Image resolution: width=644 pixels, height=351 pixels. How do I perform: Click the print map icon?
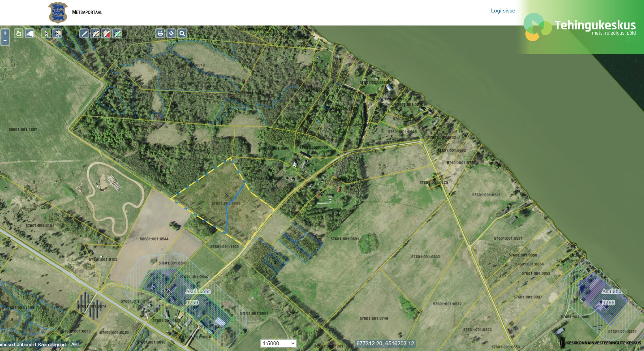click(160, 33)
